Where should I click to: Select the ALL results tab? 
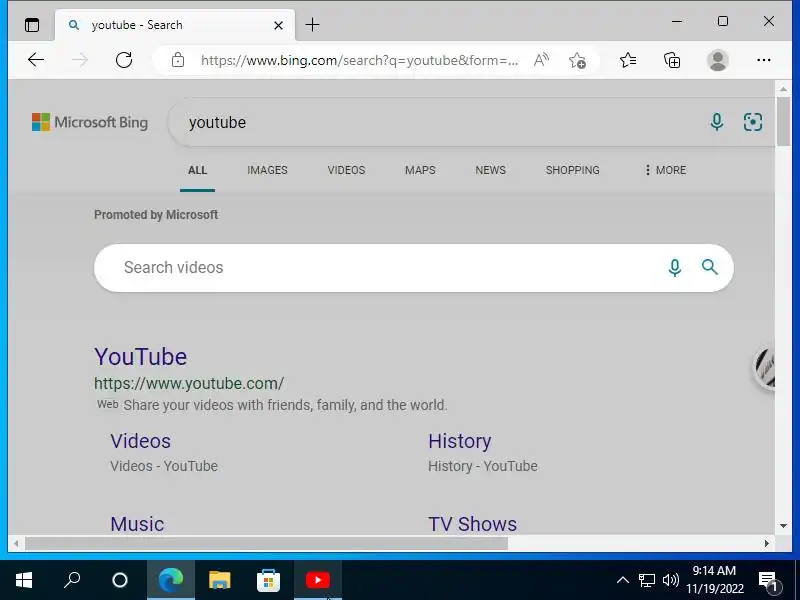[x=197, y=170]
